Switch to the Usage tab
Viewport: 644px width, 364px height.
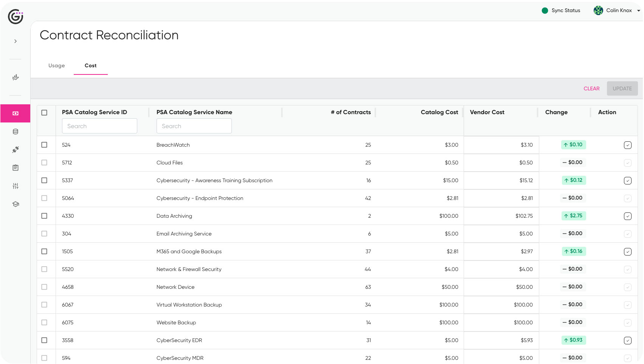pos(57,66)
